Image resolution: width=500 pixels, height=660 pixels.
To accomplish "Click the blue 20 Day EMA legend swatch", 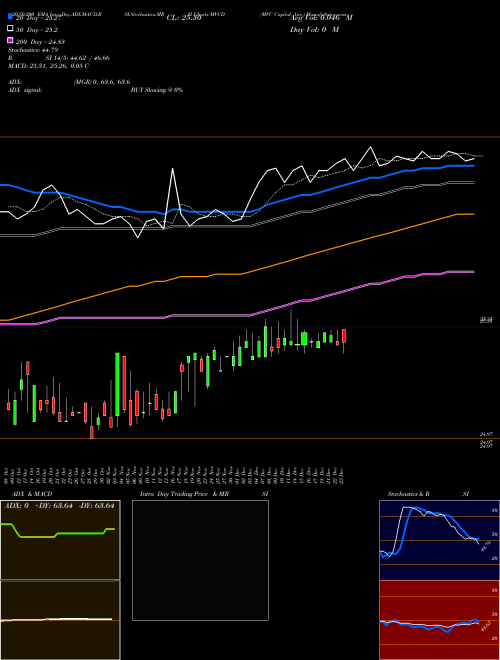I will 10,16.
